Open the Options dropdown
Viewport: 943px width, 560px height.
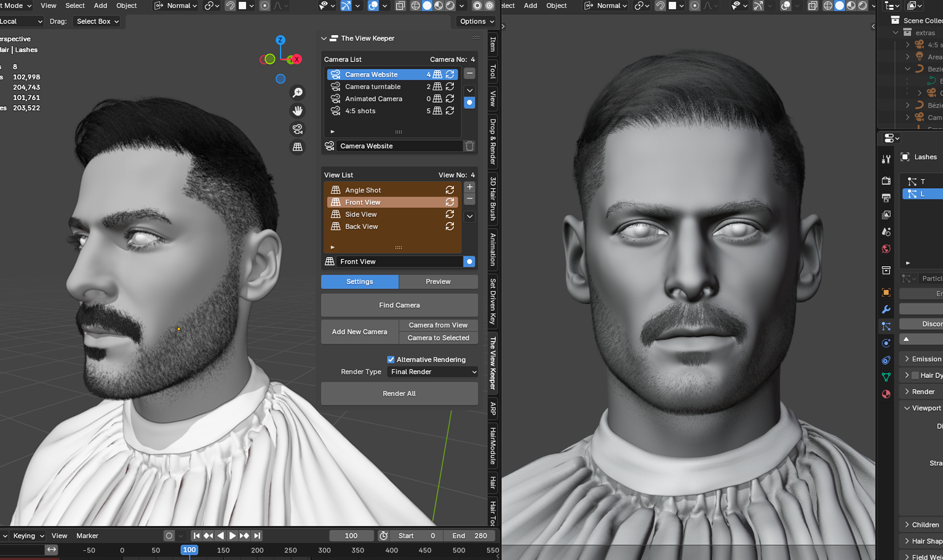click(477, 21)
